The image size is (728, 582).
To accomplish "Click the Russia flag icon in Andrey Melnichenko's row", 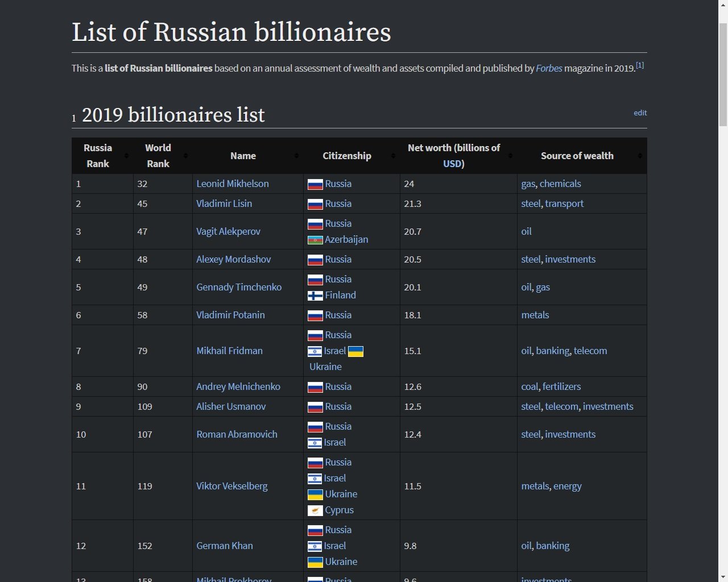I will [315, 387].
